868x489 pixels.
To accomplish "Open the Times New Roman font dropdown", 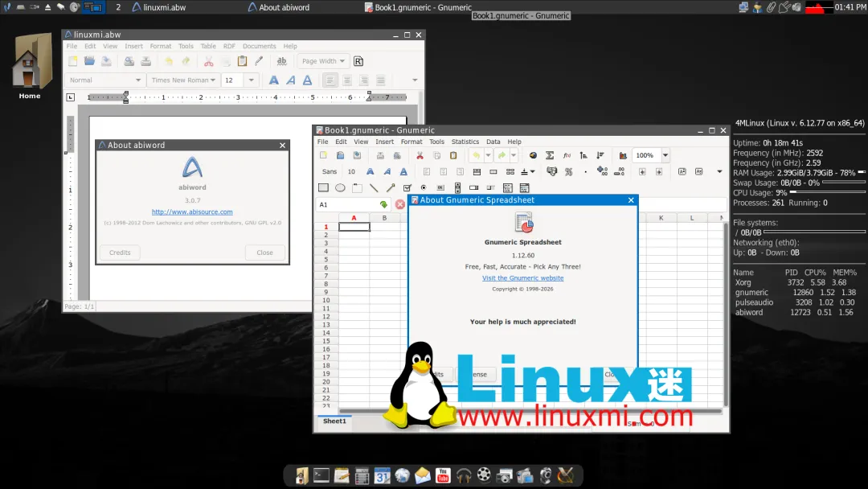I will 183,80.
